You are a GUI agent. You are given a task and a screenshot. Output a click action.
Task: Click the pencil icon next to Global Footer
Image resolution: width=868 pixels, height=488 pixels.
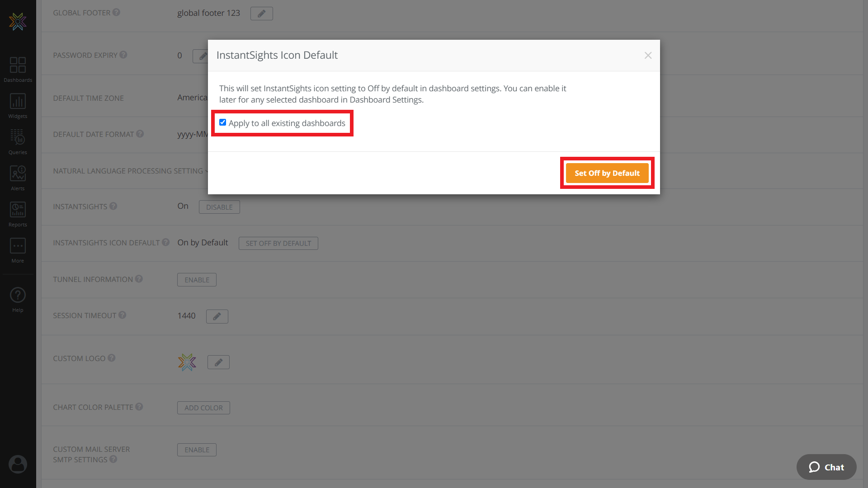pos(262,13)
